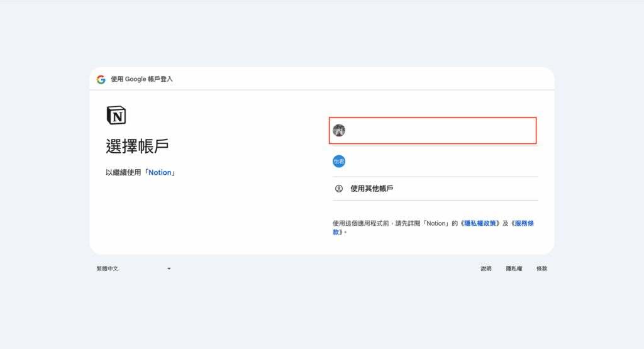
Task: Click the Google G logo in header
Action: click(101, 79)
